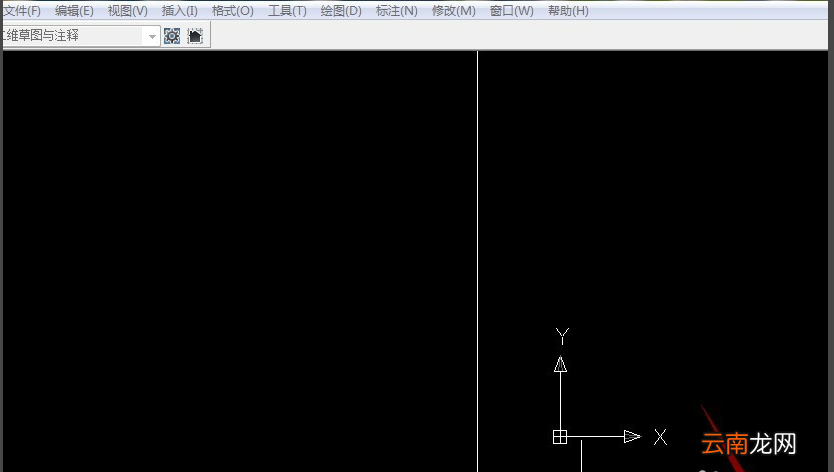Open the 工具(T) menu
The height and width of the screenshot is (472, 834).
click(287, 11)
